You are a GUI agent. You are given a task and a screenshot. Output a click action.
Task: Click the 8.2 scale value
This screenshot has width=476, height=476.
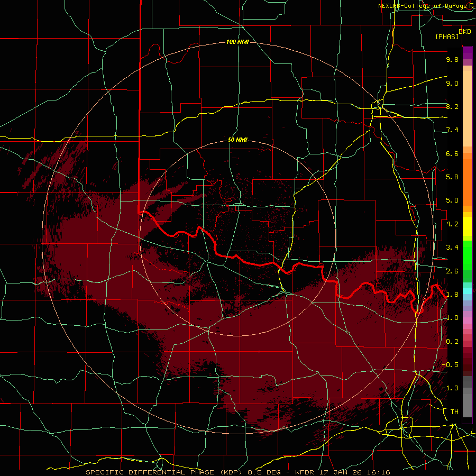tap(452, 106)
